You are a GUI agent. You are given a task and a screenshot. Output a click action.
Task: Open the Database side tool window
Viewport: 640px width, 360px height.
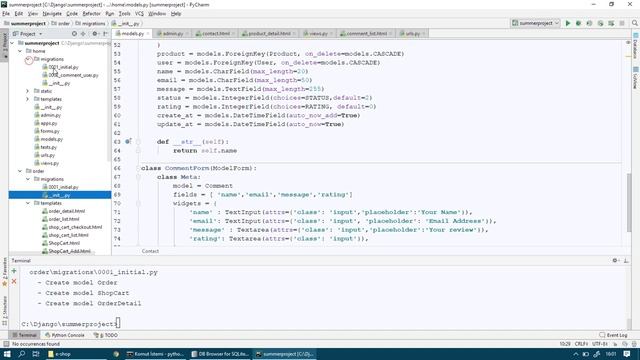(636, 46)
